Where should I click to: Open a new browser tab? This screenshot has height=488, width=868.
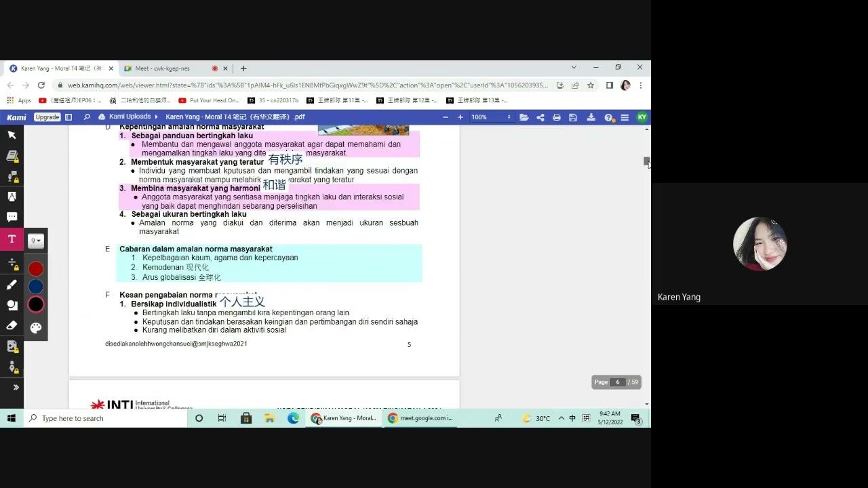(243, 68)
